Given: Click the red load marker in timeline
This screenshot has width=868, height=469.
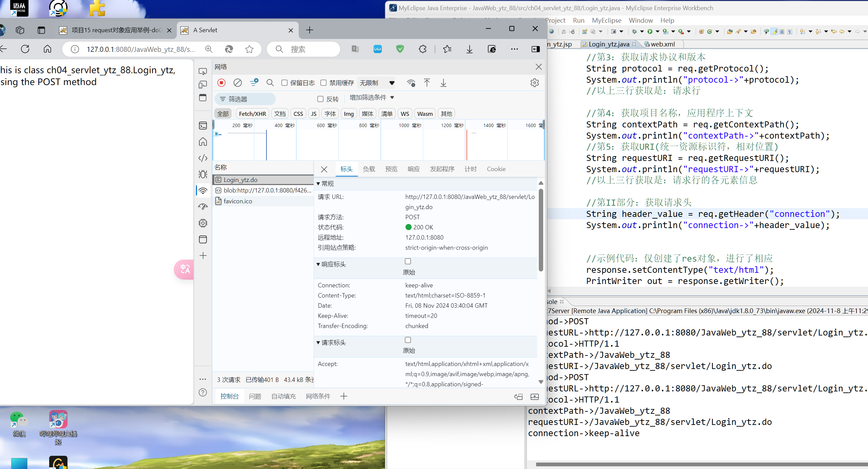Looking at the screenshot, I should (467, 145).
